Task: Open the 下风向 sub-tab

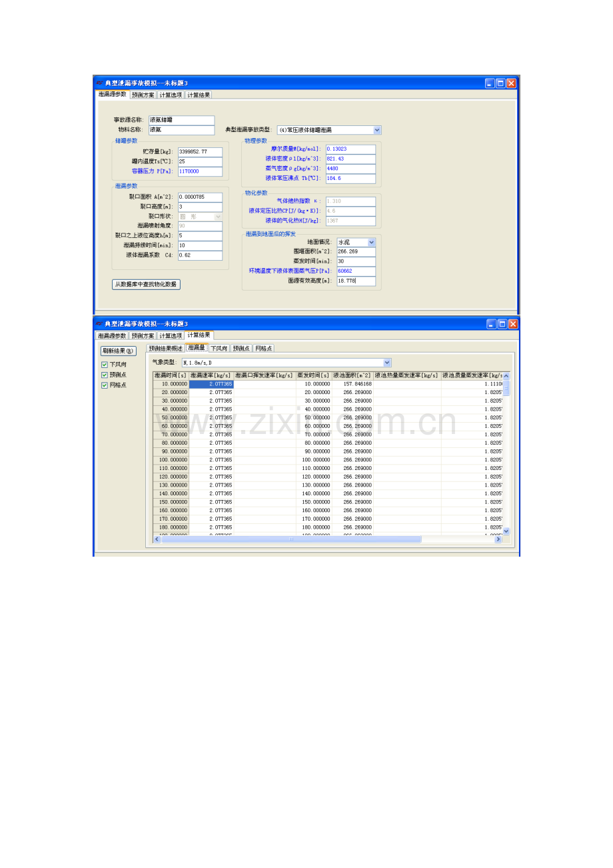Action: tap(219, 348)
